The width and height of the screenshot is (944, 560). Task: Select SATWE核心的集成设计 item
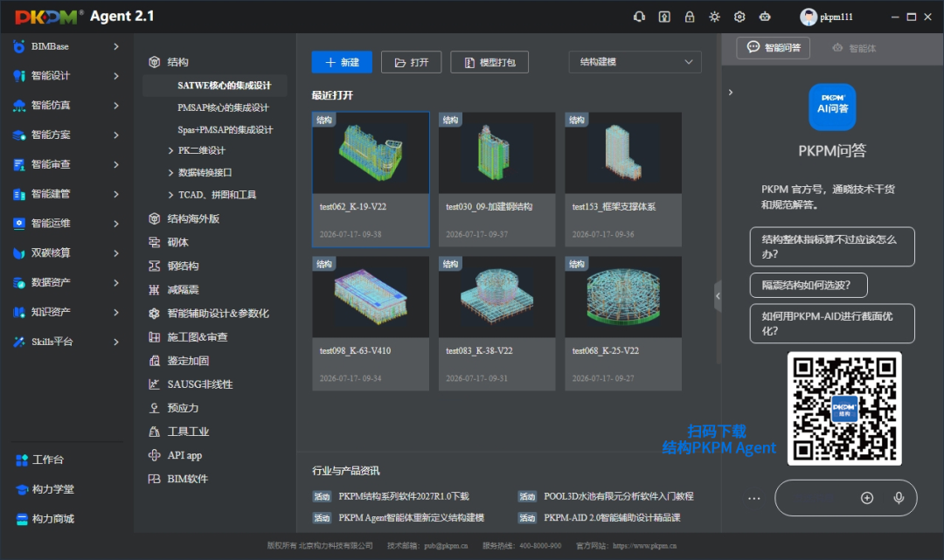(x=215, y=86)
